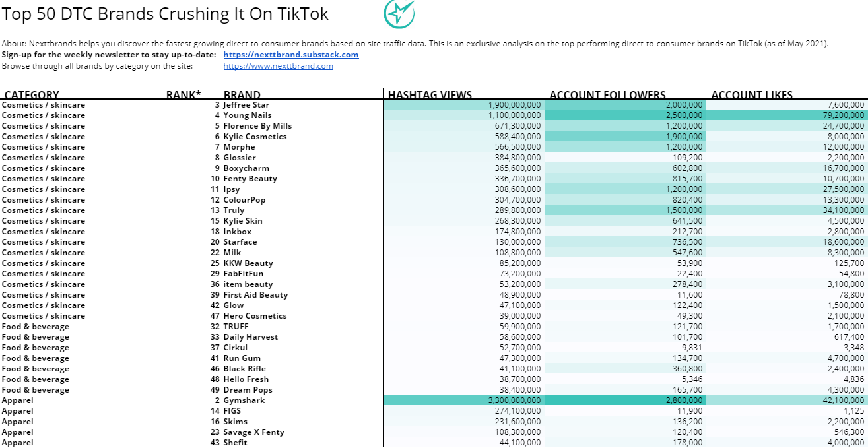The height and width of the screenshot is (448, 868).
Task: Select the Savage X Fenty brand cell
Action: [254, 432]
